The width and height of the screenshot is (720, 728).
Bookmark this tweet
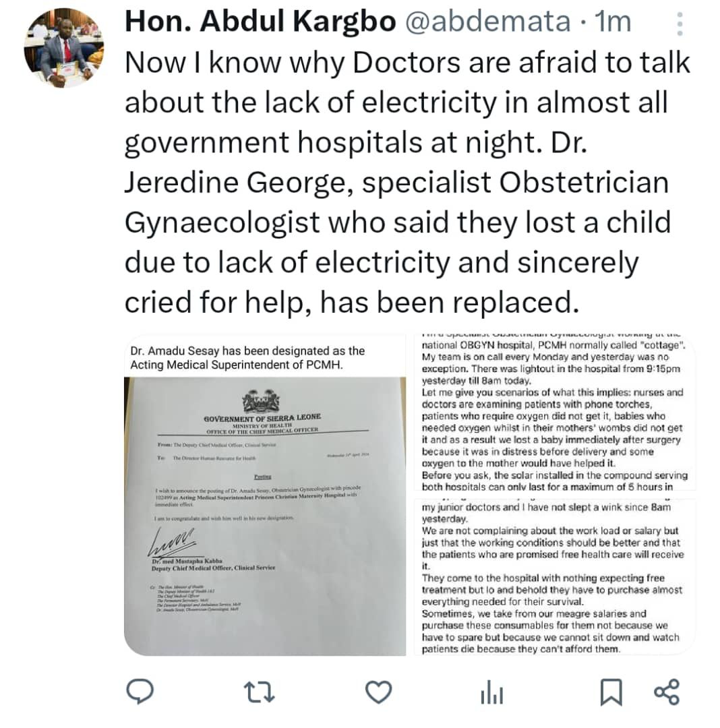point(611,692)
